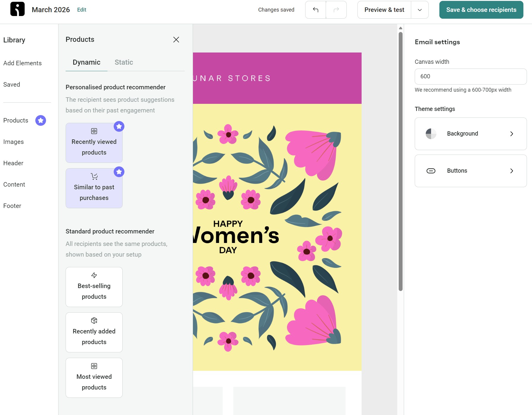Add the Recently added products block
The height and width of the screenshot is (415, 532).
(94, 332)
